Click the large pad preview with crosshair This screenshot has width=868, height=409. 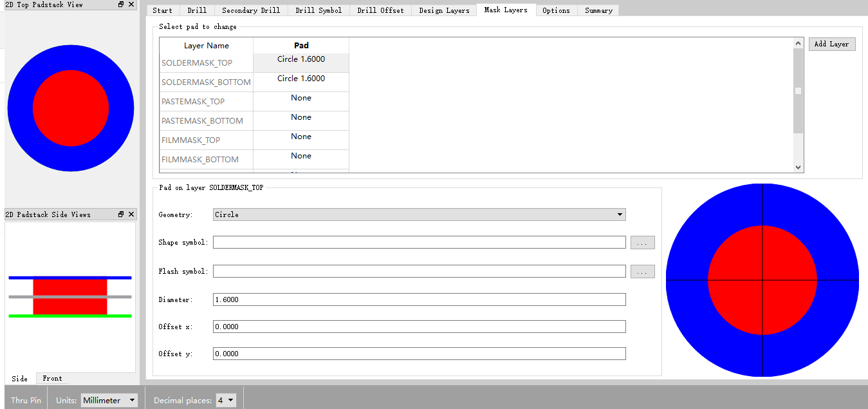click(762, 280)
